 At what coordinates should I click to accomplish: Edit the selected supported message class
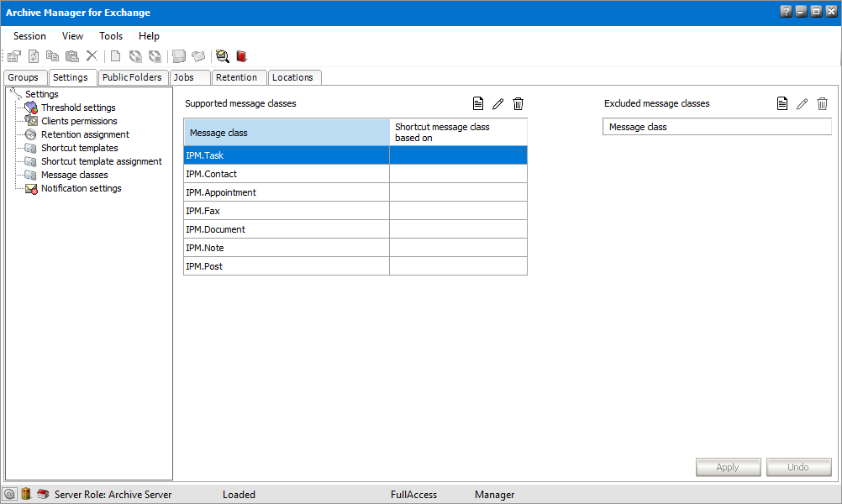tap(497, 103)
